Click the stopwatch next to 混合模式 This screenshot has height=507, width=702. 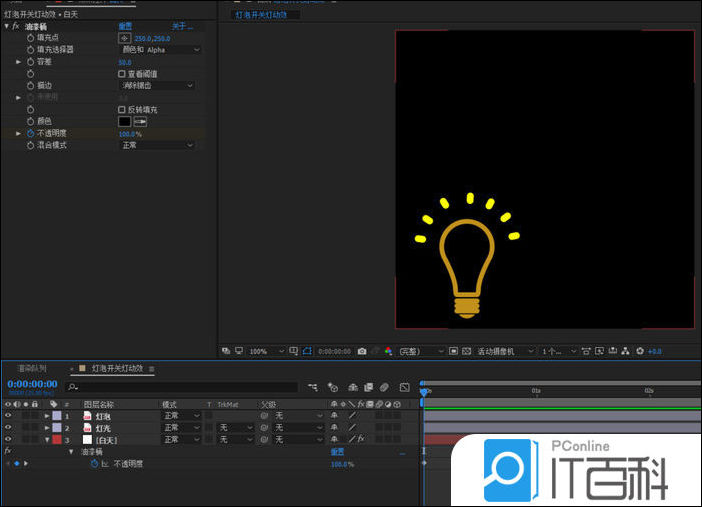30,145
